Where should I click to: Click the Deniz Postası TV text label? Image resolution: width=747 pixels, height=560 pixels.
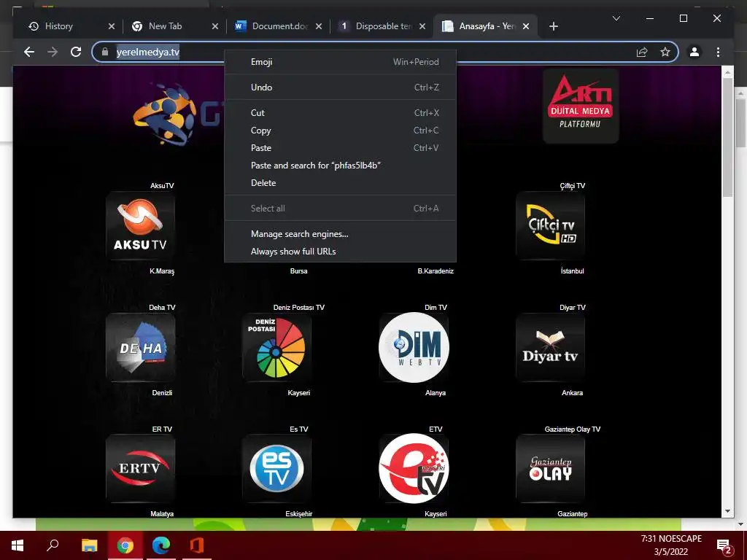coord(298,308)
